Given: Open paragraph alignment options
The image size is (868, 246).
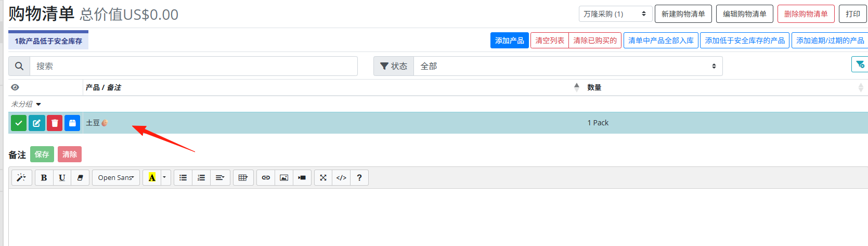Looking at the screenshot, I should [220, 178].
